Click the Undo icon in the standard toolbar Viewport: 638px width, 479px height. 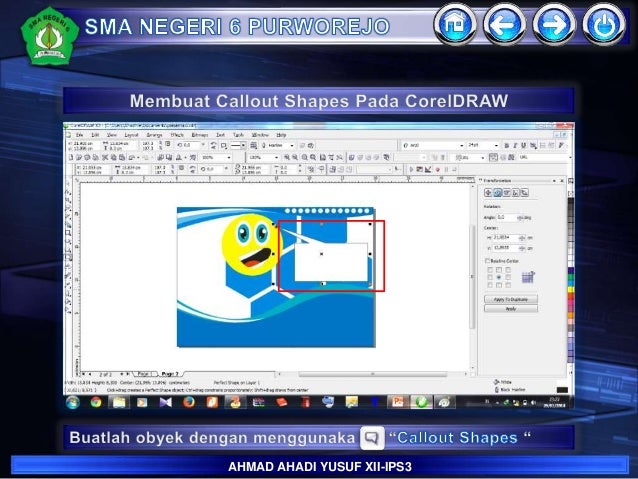[x=132, y=157]
